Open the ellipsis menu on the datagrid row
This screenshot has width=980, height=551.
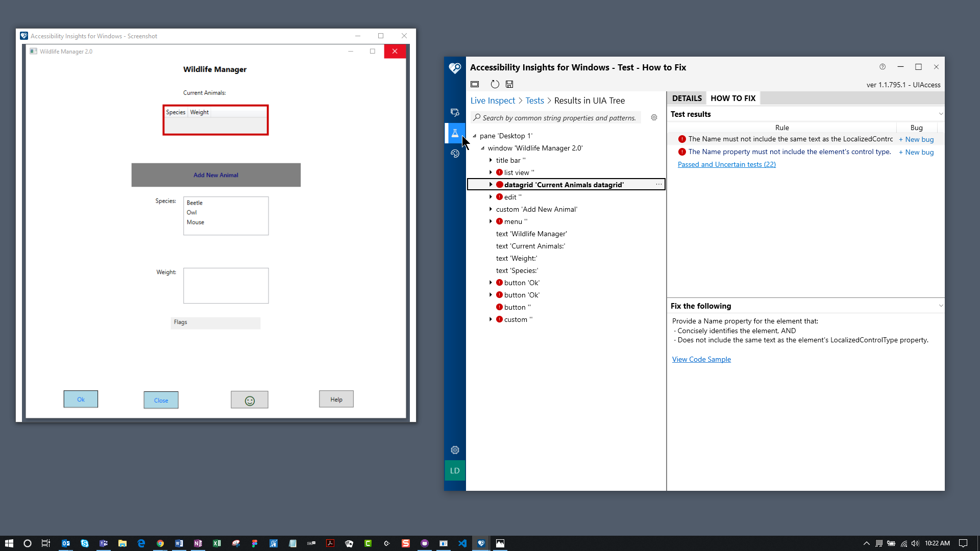click(x=659, y=184)
